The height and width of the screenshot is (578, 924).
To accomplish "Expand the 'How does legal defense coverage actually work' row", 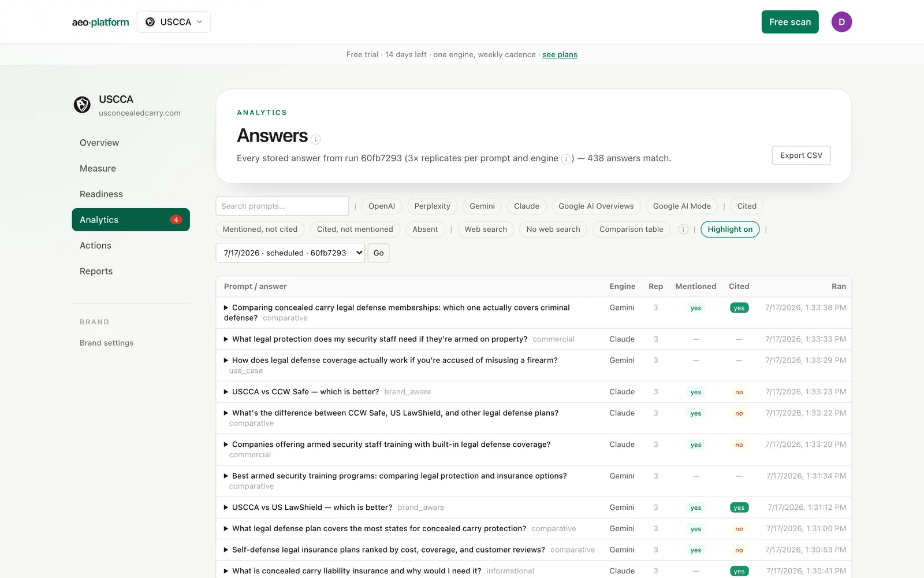I will 391,365.
